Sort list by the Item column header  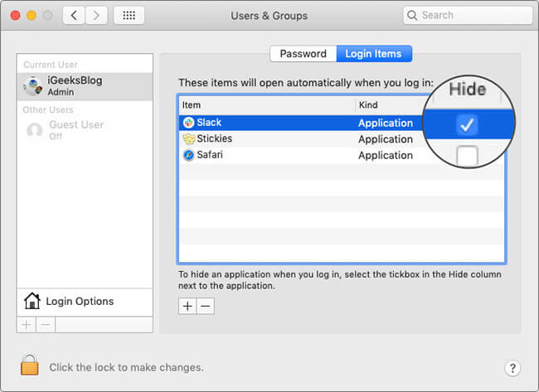265,105
